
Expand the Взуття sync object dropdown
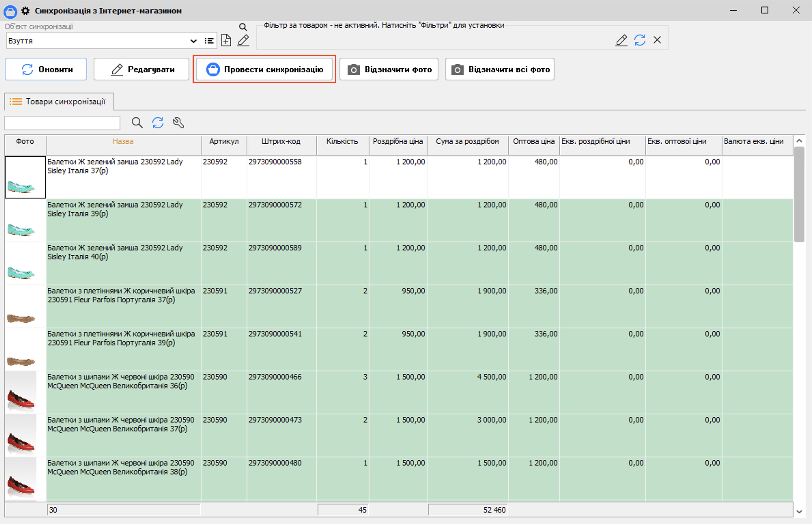coord(193,41)
